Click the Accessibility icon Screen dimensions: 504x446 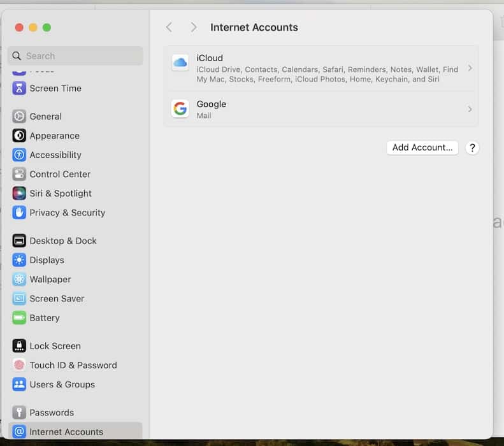[19, 155]
